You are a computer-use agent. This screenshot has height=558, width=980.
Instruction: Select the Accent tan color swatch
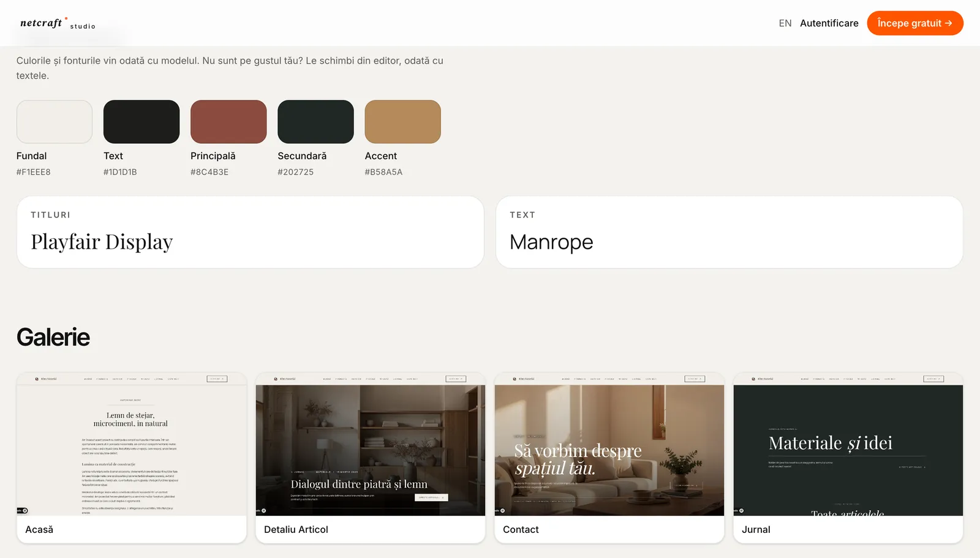tap(403, 122)
